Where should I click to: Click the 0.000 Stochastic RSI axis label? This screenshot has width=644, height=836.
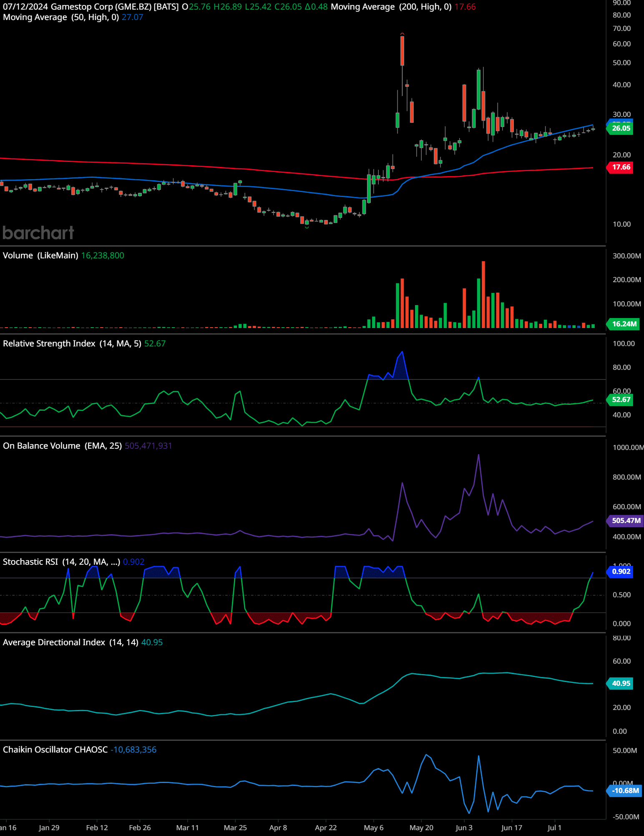(621, 624)
